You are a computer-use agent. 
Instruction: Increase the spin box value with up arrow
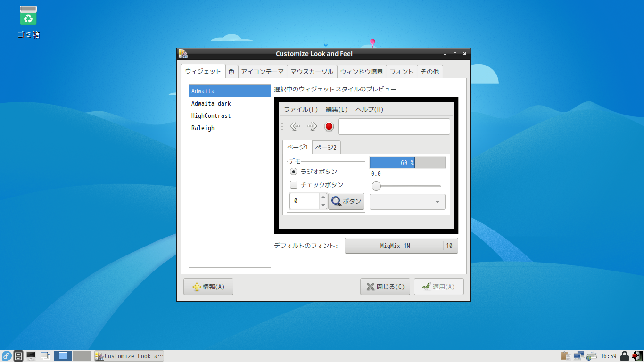(x=323, y=197)
